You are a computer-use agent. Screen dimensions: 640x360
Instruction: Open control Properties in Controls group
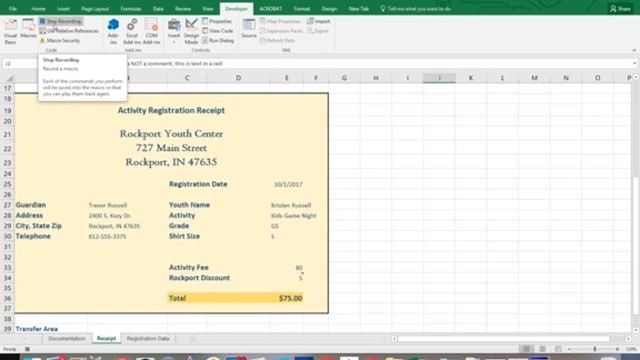pyautogui.click(x=217, y=21)
